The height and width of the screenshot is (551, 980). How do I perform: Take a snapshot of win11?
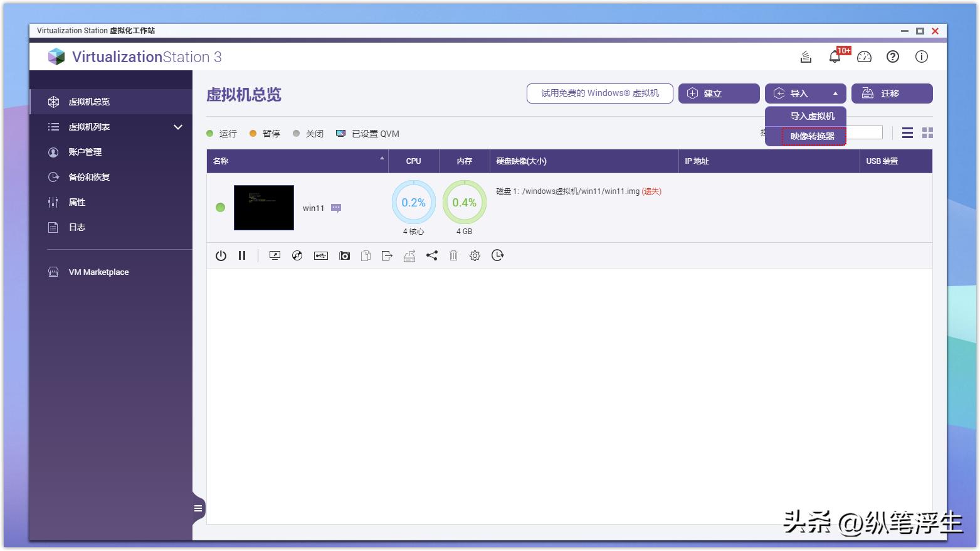coord(344,255)
